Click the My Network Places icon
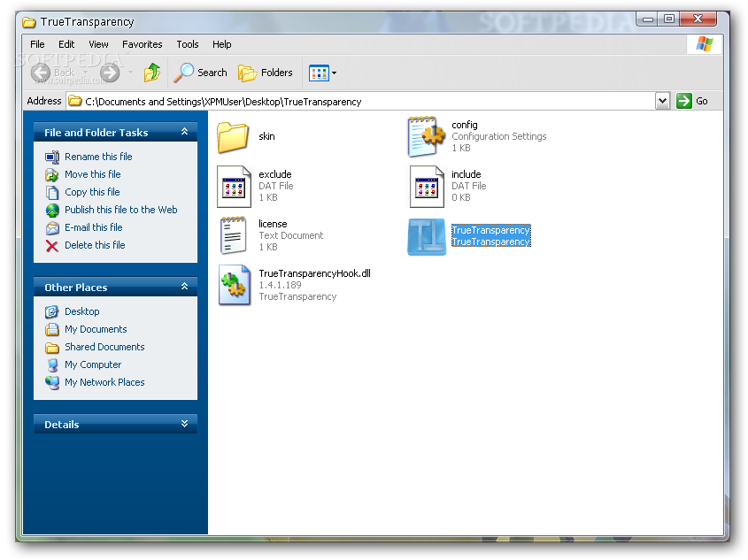748x560 pixels. point(52,383)
